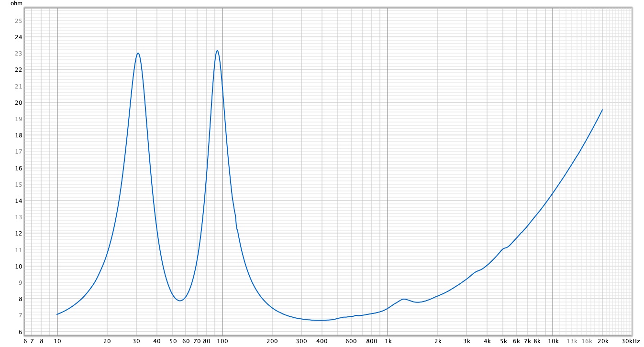The image size is (644, 347).
Task: Select the '25' ohm axis label
Action: [18, 21]
